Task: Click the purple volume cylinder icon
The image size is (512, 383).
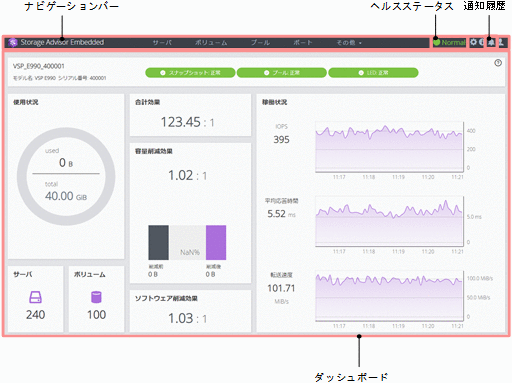Action: coord(96,297)
